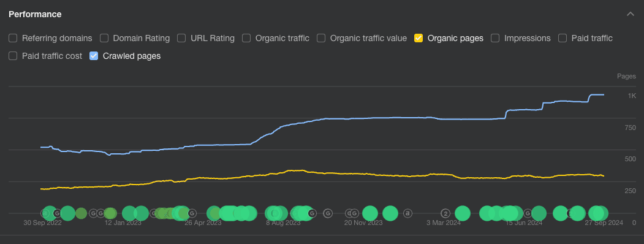Screen dimensions: 644x244
Task: Enable the Referring domains checkbox
Action: 13,38
